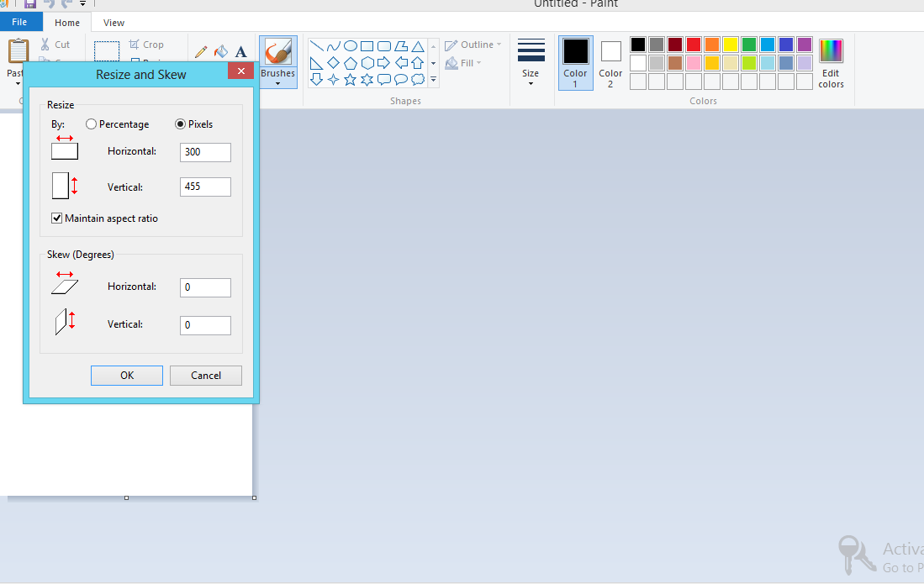The image size is (924, 584).
Task: Choose the Down arrow shape
Action: pos(316,79)
